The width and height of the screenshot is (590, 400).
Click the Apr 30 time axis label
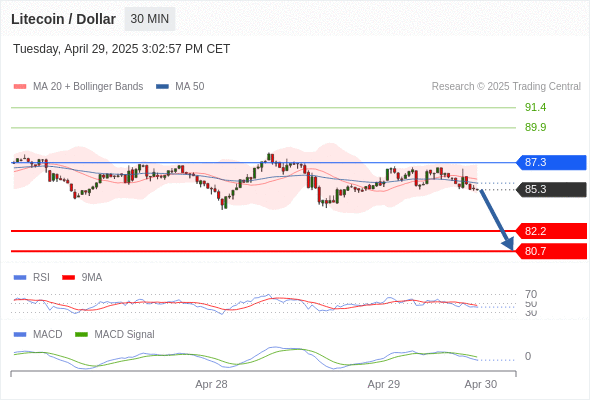point(481,384)
